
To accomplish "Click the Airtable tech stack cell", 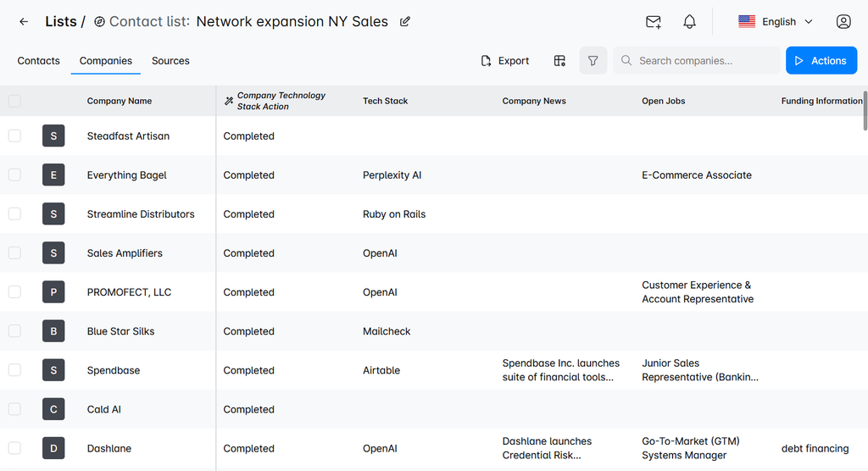I will [x=381, y=370].
